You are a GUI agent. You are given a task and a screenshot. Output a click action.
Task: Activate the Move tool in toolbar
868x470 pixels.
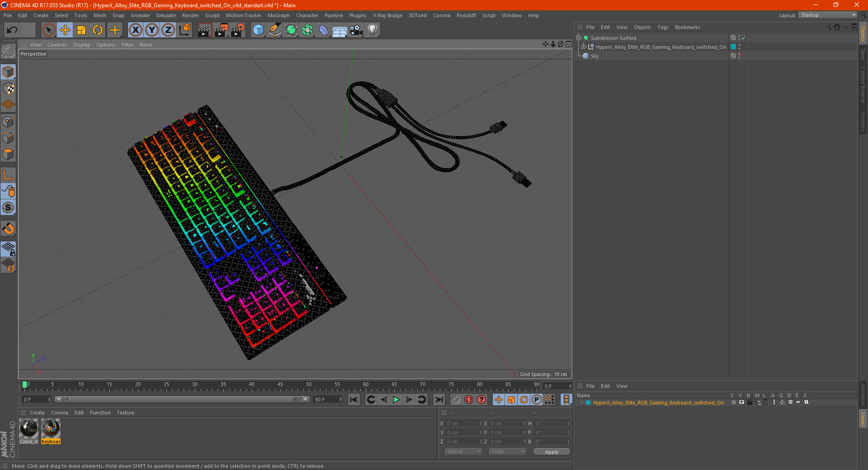(65, 30)
